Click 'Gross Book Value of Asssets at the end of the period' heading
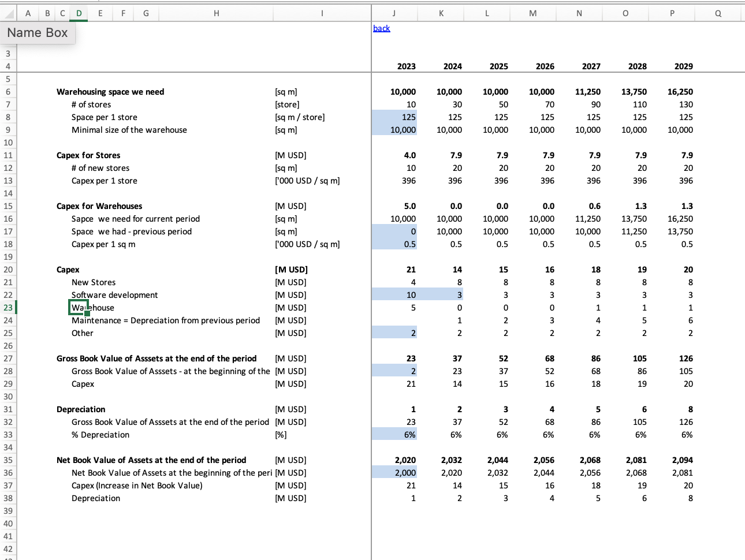This screenshot has height=560, width=745. tap(157, 359)
